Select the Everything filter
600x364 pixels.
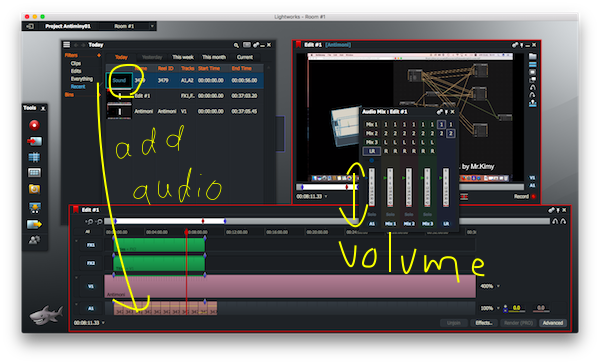click(82, 79)
